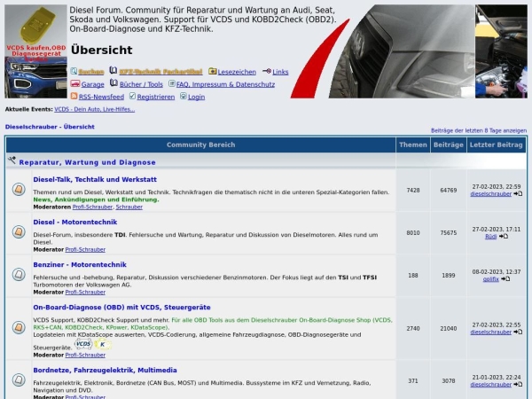Viewport: 532px width, 399px height.
Task: Click checkmark icon beside Registrieren
Action: [132, 96]
